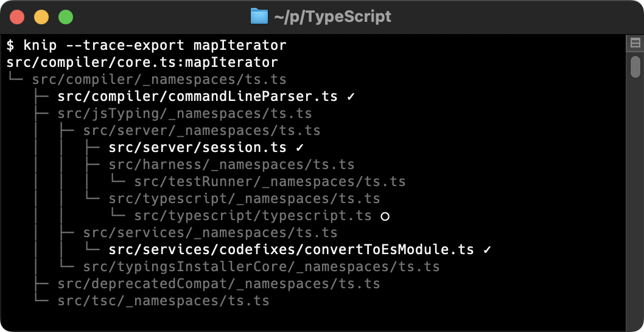
Task: Select src/compiler/core.ts:mapIterator line
Action: pos(142,63)
